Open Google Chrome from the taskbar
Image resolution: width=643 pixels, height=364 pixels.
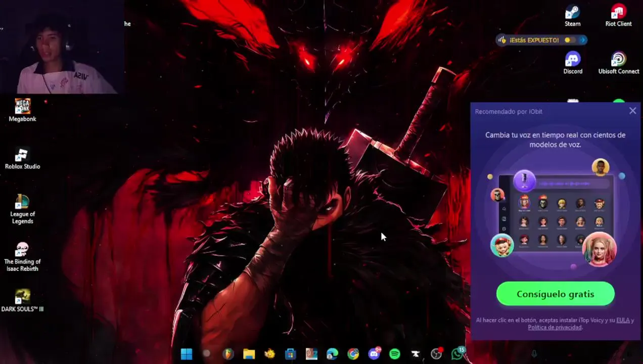click(353, 354)
